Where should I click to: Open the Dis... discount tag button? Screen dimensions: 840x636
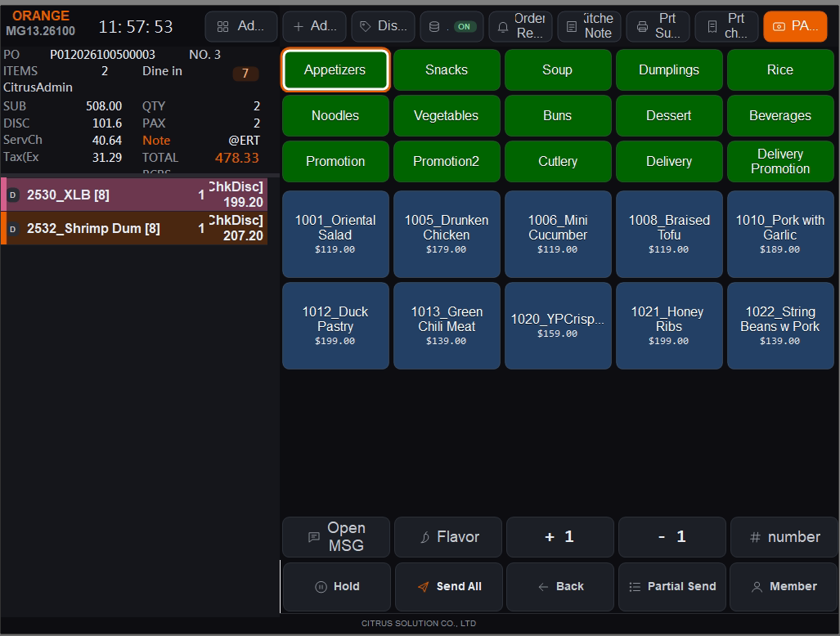[x=383, y=26]
